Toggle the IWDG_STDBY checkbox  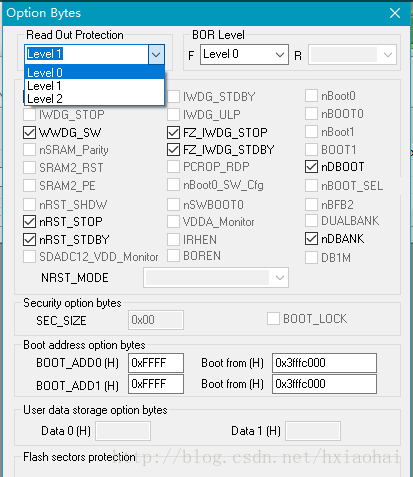point(173,97)
